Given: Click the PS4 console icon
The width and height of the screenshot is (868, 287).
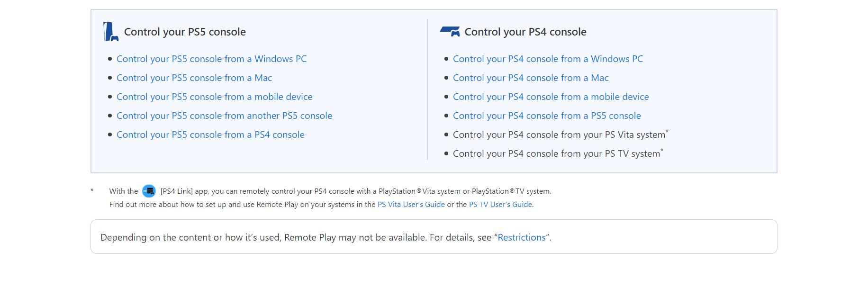Looking at the screenshot, I should pyautogui.click(x=450, y=31).
